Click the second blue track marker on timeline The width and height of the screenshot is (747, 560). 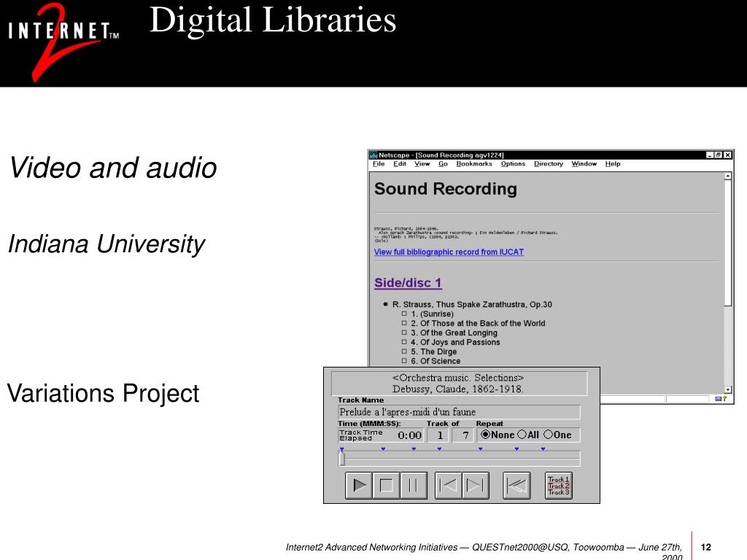coord(383,448)
